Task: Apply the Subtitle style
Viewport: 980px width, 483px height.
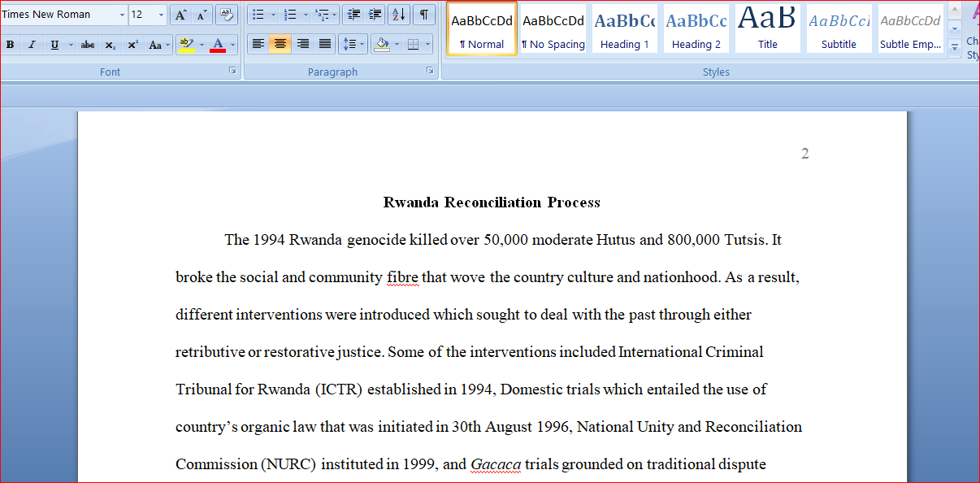Action: [x=839, y=29]
